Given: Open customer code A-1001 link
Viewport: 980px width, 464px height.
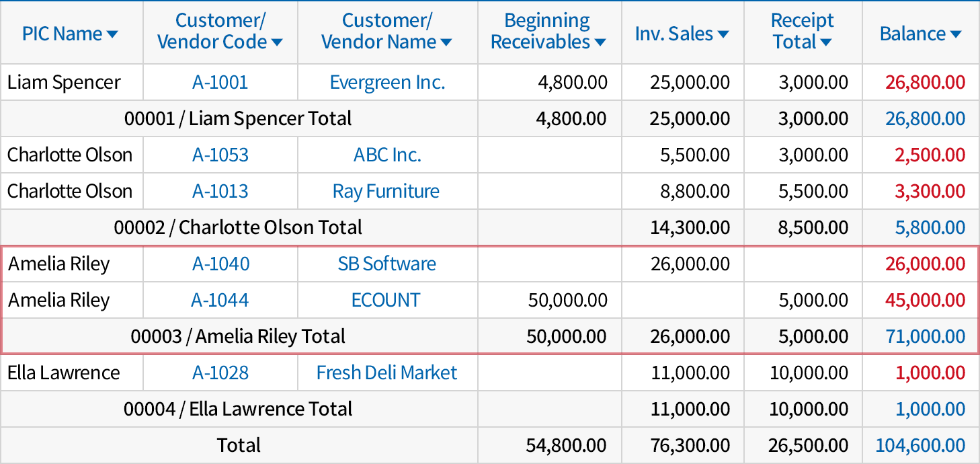Looking at the screenshot, I should coord(220,83).
